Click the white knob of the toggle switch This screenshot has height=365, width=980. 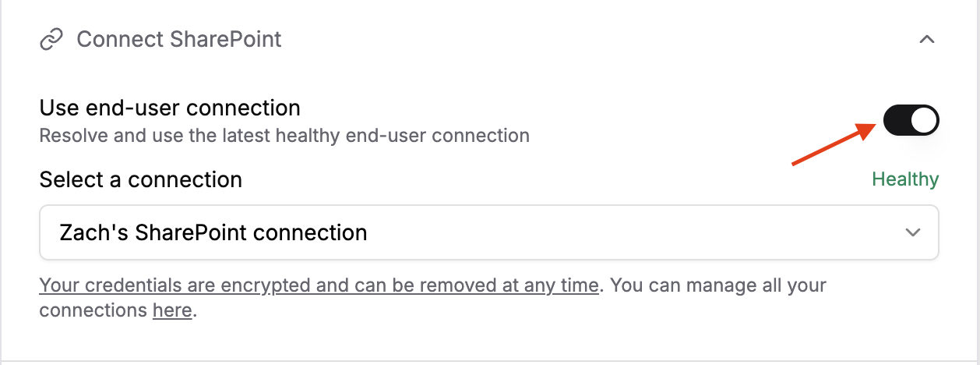[x=924, y=120]
